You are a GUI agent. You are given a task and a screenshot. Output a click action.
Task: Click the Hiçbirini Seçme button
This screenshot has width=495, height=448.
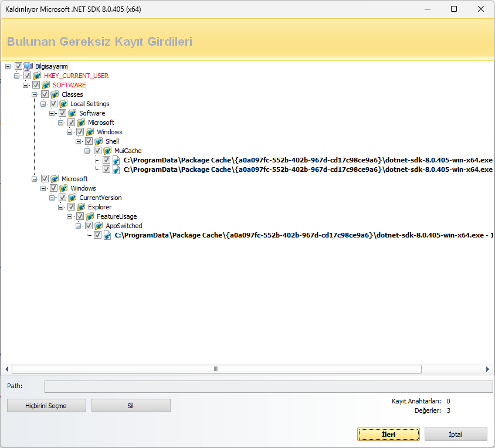click(46, 406)
